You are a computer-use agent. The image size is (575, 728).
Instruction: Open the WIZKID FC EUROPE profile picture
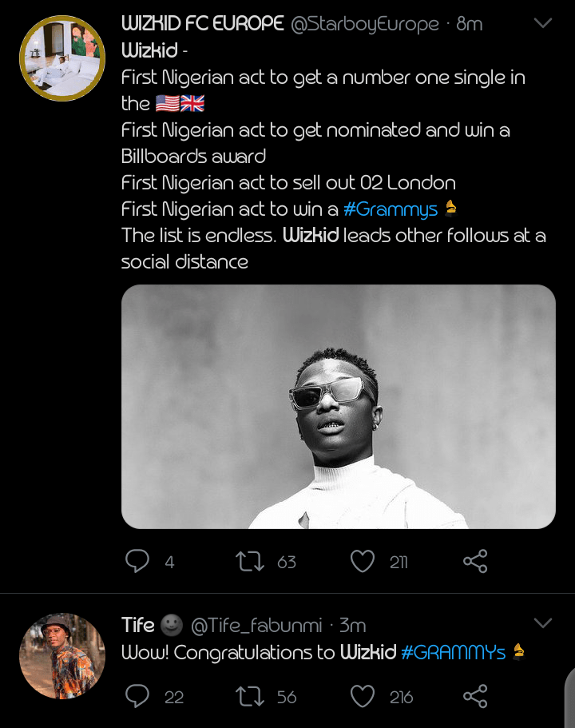click(62, 58)
